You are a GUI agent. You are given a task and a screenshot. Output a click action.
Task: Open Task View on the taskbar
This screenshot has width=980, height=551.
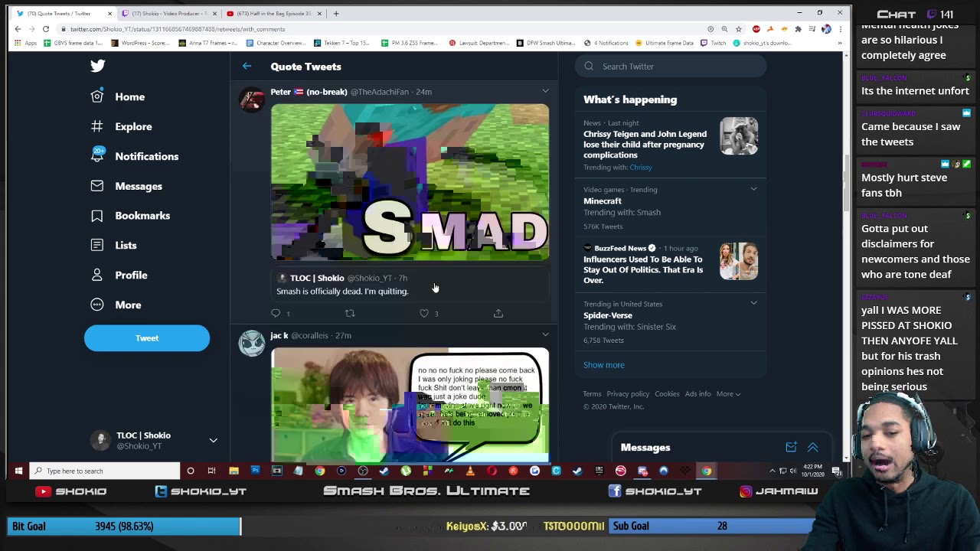[x=212, y=471]
